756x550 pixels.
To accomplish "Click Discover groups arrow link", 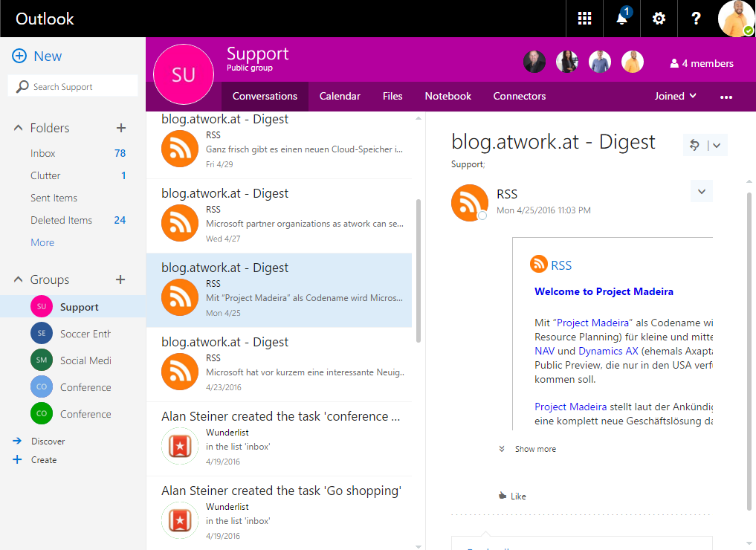I will point(39,441).
